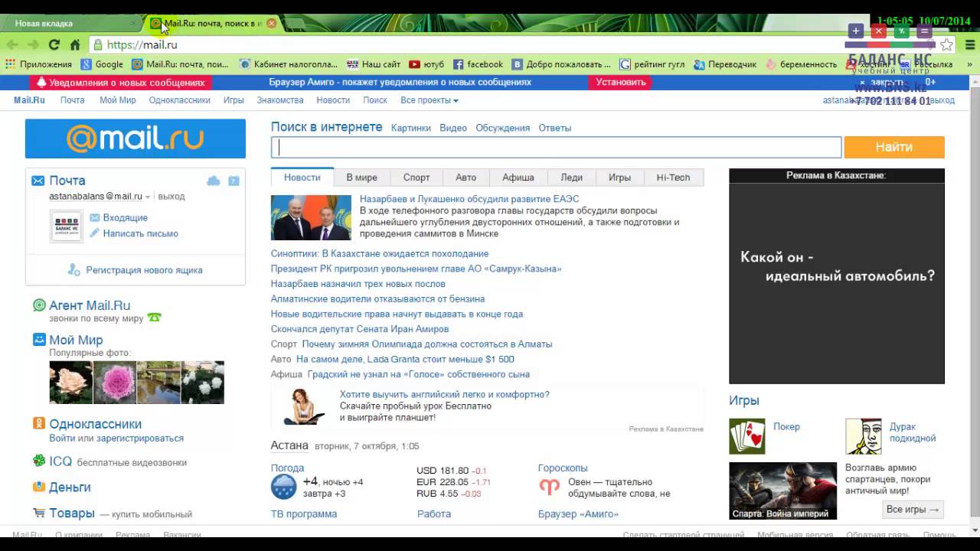Open the Все игры button
This screenshot has width=980, height=551.
click(912, 509)
